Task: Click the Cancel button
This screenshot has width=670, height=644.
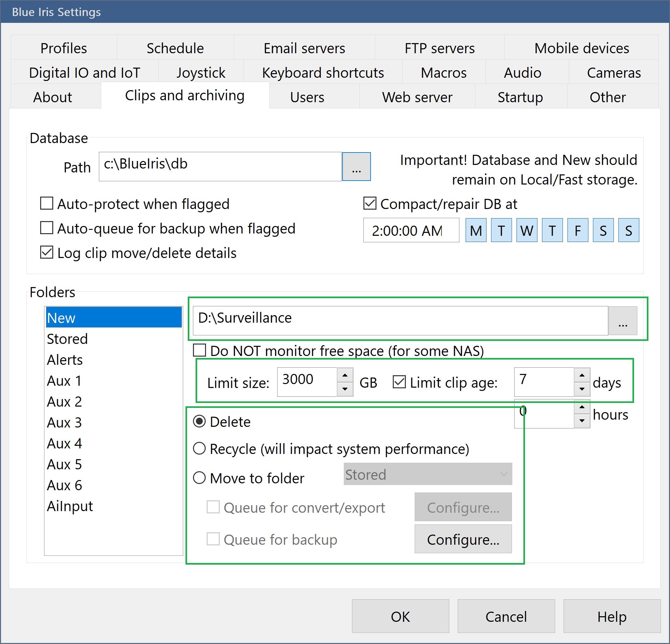Action: (506, 616)
